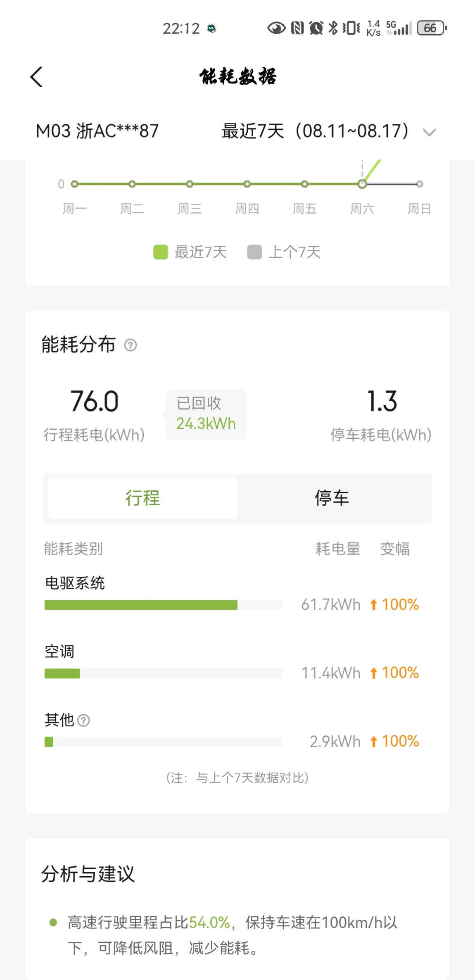Tap the alarm clock status icon

316,28
